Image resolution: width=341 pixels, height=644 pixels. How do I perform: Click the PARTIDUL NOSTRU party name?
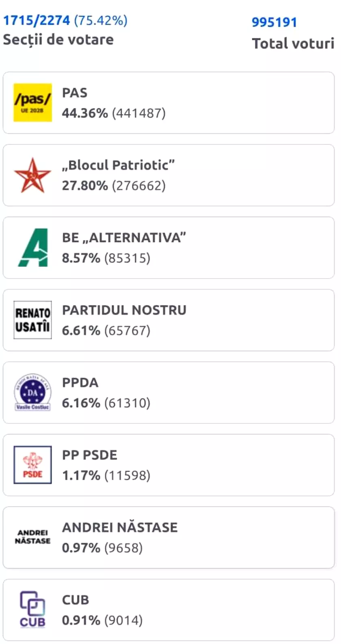(x=124, y=310)
